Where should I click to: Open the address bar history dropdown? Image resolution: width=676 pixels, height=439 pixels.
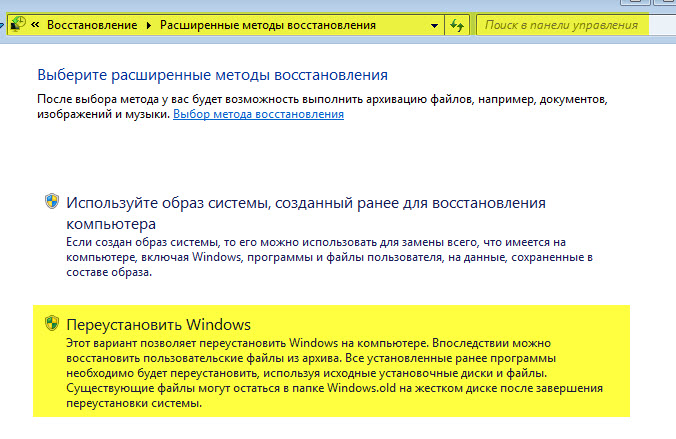click(434, 26)
